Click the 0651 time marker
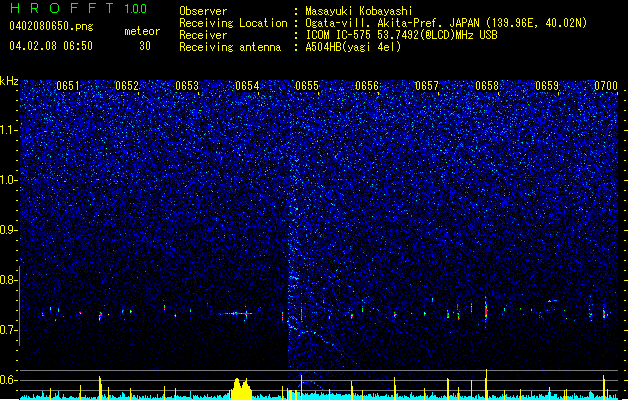Viewport: 629px width, 400px height. click(x=68, y=85)
